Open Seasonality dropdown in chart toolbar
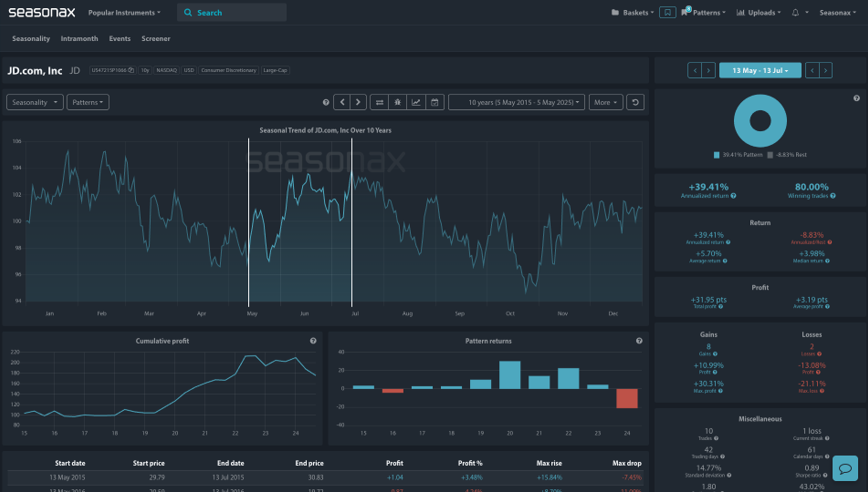The image size is (868, 493). pos(34,102)
